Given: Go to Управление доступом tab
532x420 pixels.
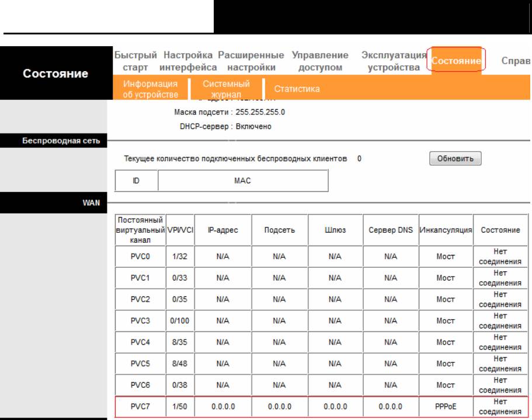Looking at the screenshot, I should pos(320,61).
